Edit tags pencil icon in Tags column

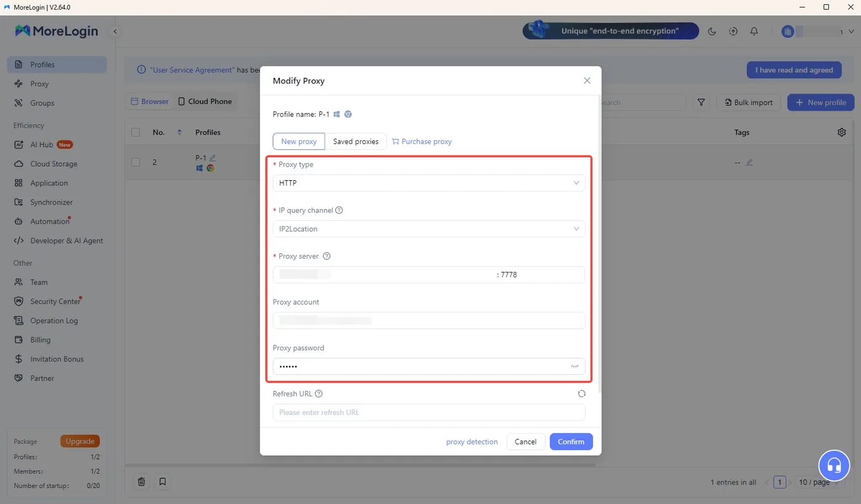click(x=749, y=162)
